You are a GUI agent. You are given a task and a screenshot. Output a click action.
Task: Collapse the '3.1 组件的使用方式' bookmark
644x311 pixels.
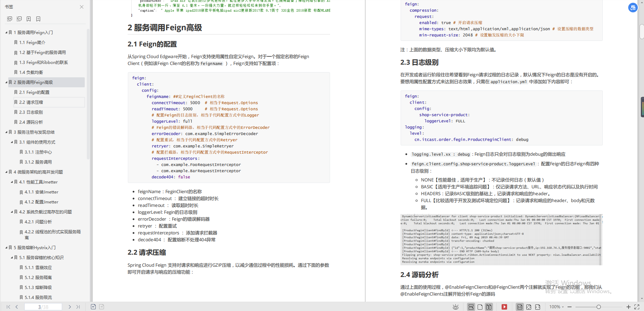pyautogui.click(x=12, y=142)
